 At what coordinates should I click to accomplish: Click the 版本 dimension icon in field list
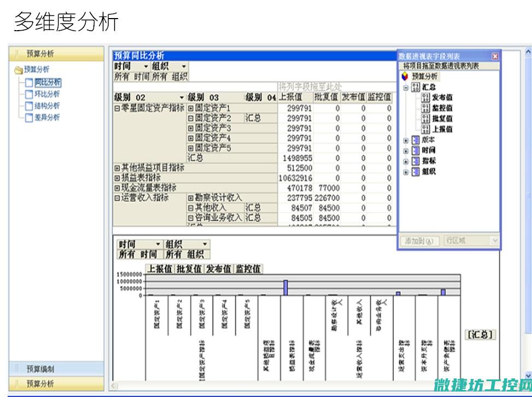click(416, 140)
